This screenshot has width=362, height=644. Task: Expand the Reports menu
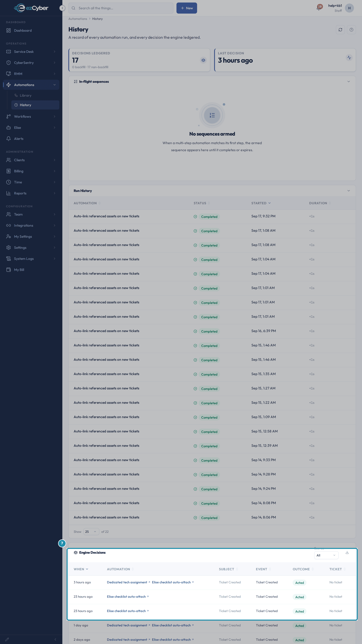tap(31, 193)
